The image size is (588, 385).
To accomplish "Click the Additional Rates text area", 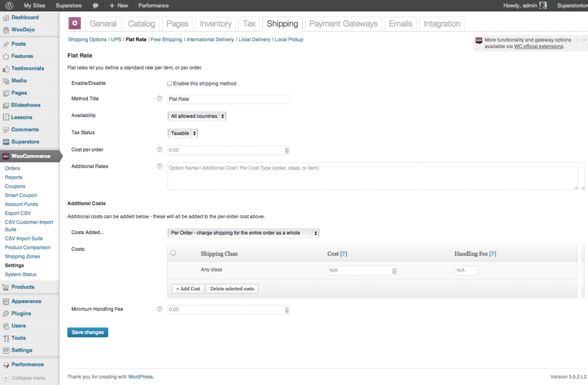I will click(373, 176).
